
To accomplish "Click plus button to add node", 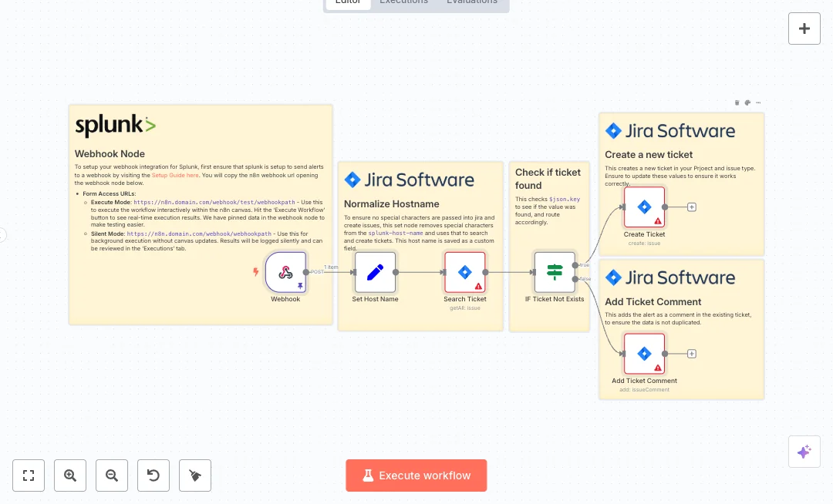I will (x=804, y=29).
